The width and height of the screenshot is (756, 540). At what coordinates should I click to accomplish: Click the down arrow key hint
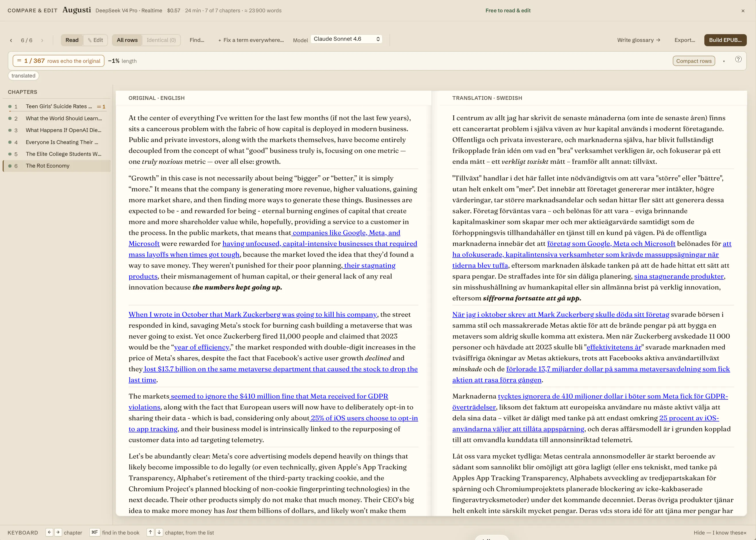coord(159,532)
